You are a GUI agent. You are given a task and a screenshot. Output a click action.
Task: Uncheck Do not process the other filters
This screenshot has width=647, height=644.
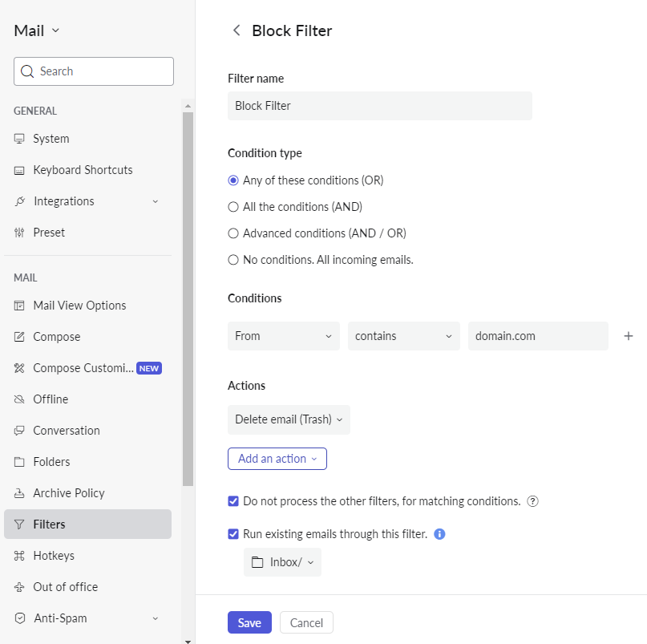(x=233, y=500)
